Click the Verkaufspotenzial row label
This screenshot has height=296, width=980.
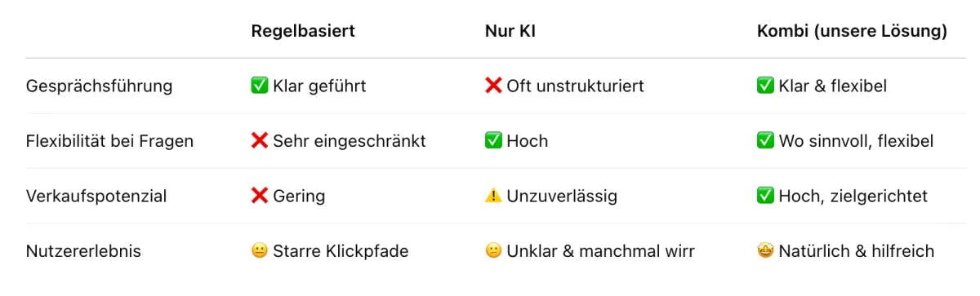96,197
